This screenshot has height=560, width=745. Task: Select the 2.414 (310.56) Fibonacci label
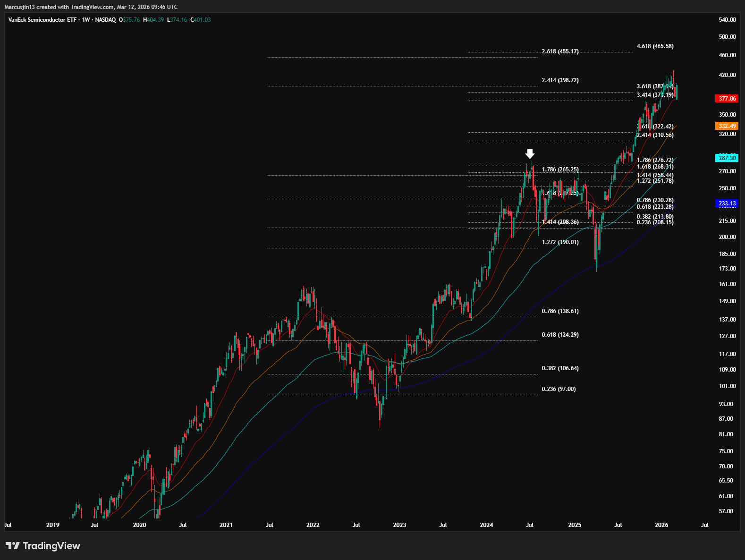pyautogui.click(x=655, y=135)
